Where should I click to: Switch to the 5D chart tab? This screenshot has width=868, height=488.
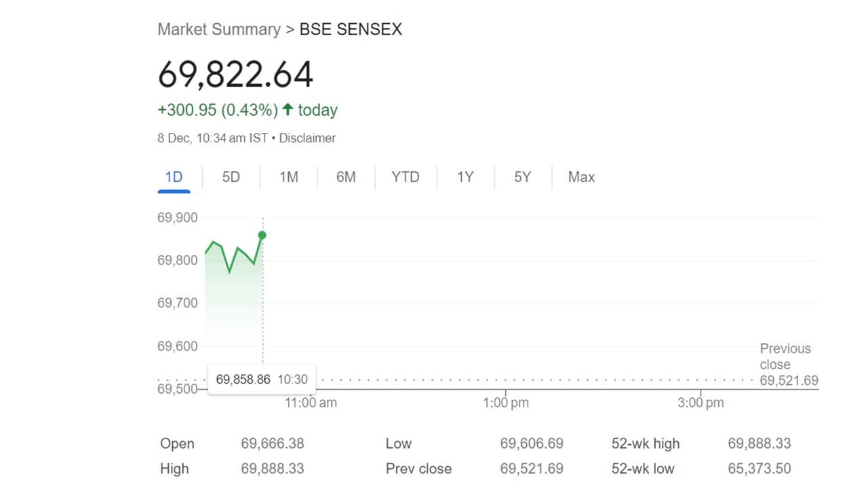[x=231, y=178]
